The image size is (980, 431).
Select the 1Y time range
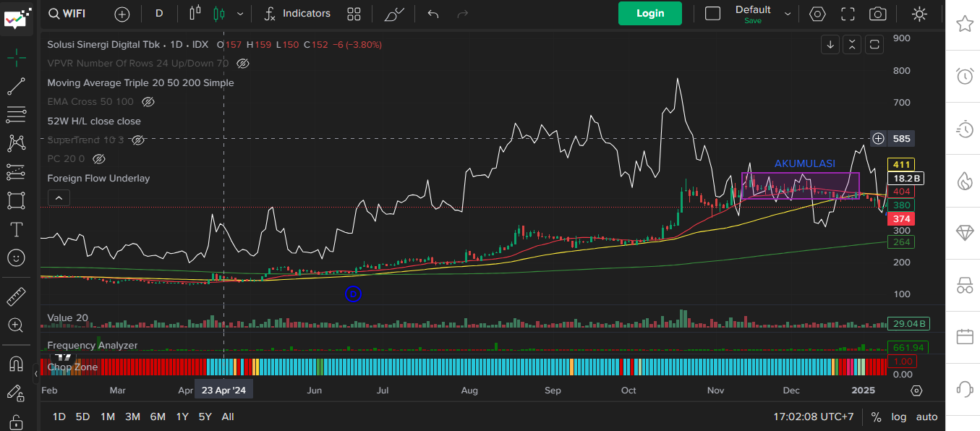pyautogui.click(x=182, y=417)
